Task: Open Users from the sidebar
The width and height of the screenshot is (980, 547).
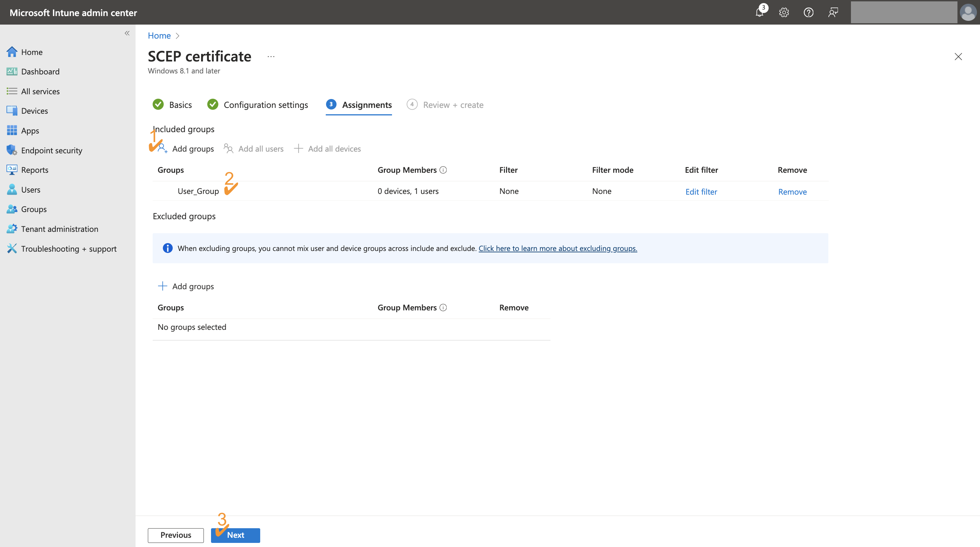Action: coord(30,189)
